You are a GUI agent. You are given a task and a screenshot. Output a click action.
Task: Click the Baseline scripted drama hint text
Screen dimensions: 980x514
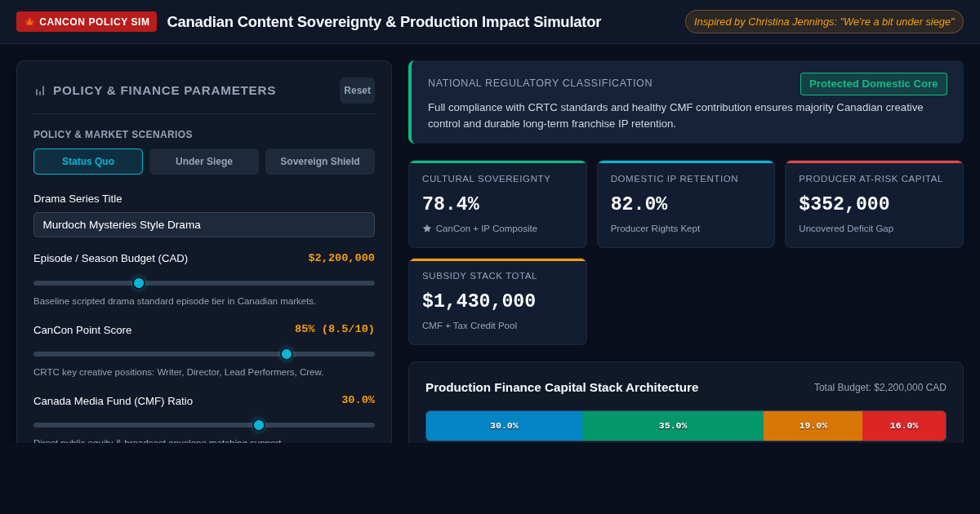click(x=175, y=301)
